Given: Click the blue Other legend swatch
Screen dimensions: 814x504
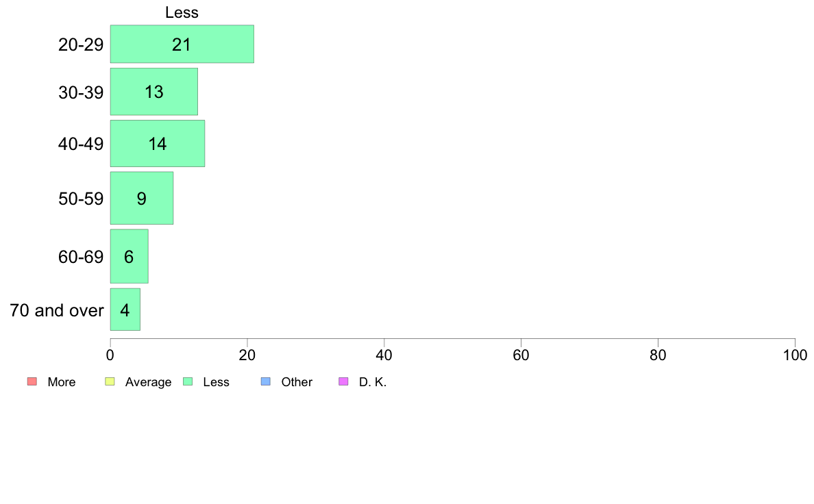Looking at the screenshot, I should tap(266, 381).
